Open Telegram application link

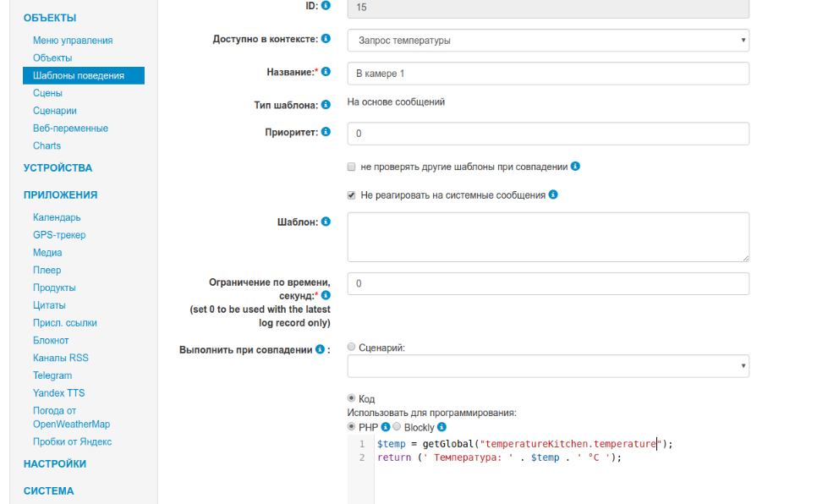coord(52,375)
